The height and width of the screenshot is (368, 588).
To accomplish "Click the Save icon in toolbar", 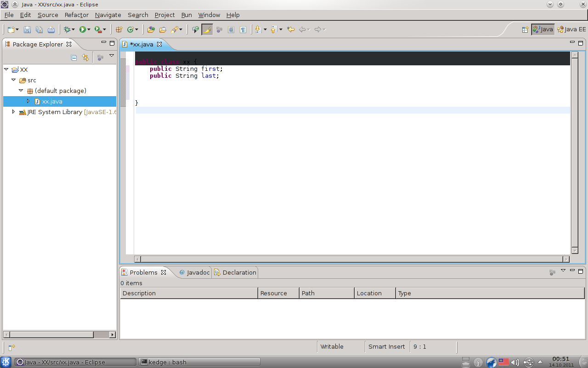I will [x=27, y=29].
